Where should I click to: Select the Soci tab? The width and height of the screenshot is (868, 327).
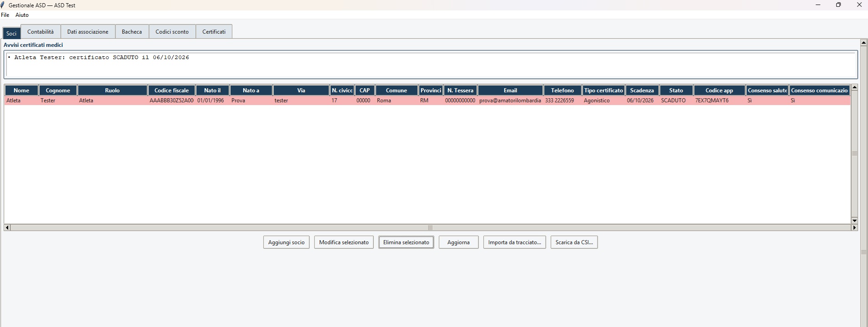(11, 33)
